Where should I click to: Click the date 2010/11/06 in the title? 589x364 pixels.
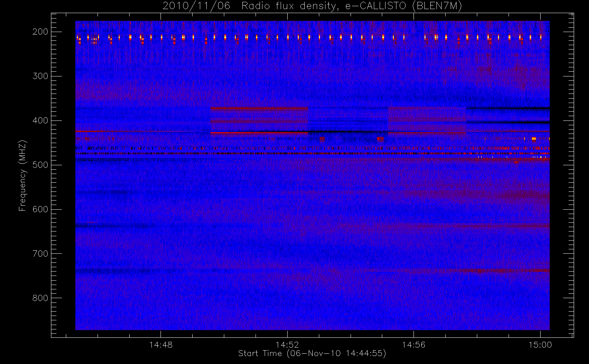(x=197, y=6)
